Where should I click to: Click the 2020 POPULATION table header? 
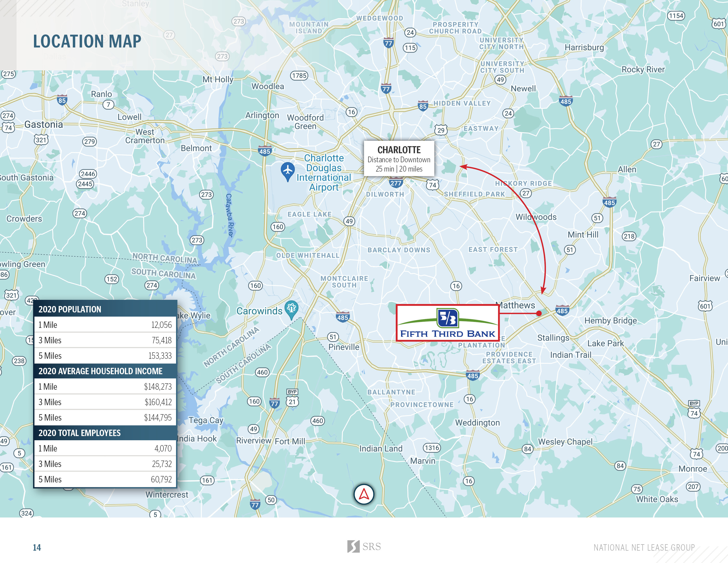tap(105, 309)
